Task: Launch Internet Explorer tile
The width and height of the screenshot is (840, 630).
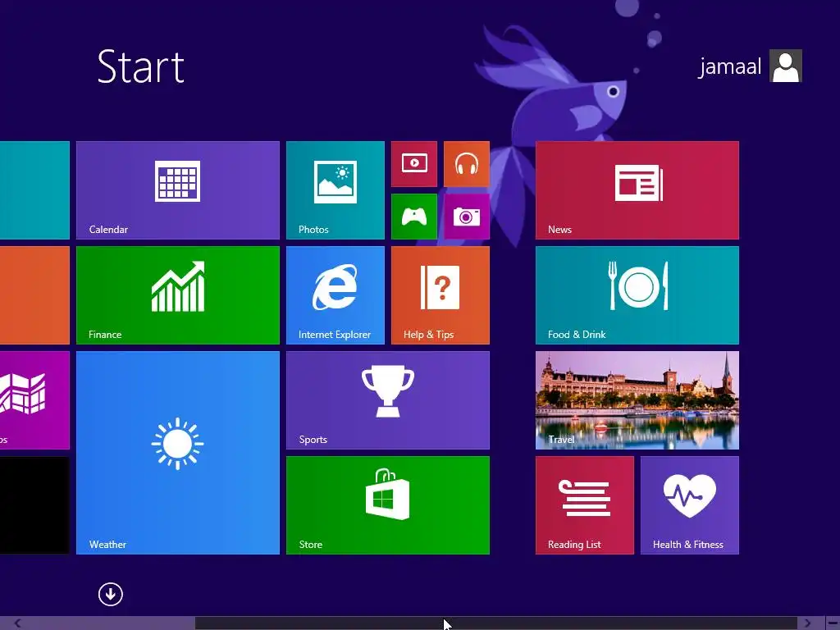Action: [x=336, y=295]
